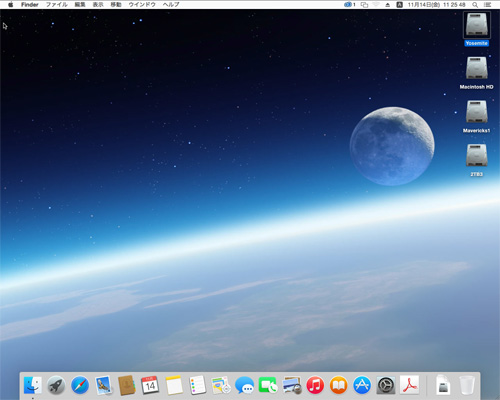Open Notification Center list icon
This screenshot has height=400, width=500.
pyautogui.click(x=487, y=5)
